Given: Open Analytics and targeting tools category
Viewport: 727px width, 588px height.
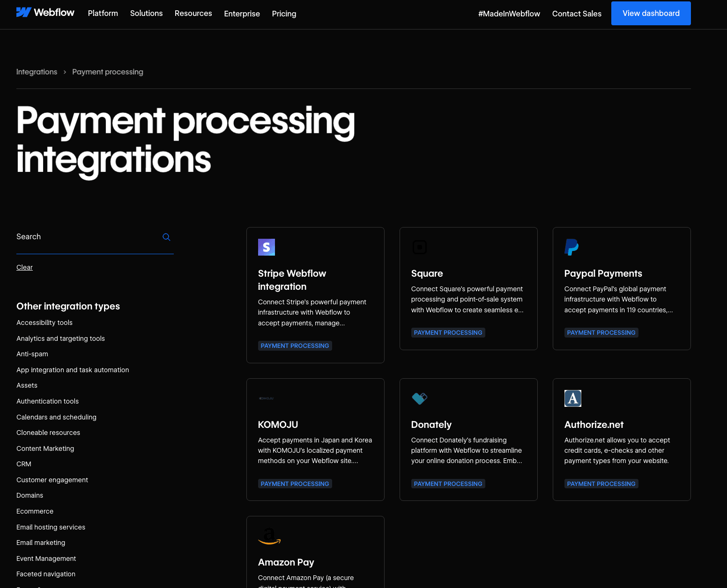Looking at the screenshot, I should pyautogui.click(x=60, y=338).
